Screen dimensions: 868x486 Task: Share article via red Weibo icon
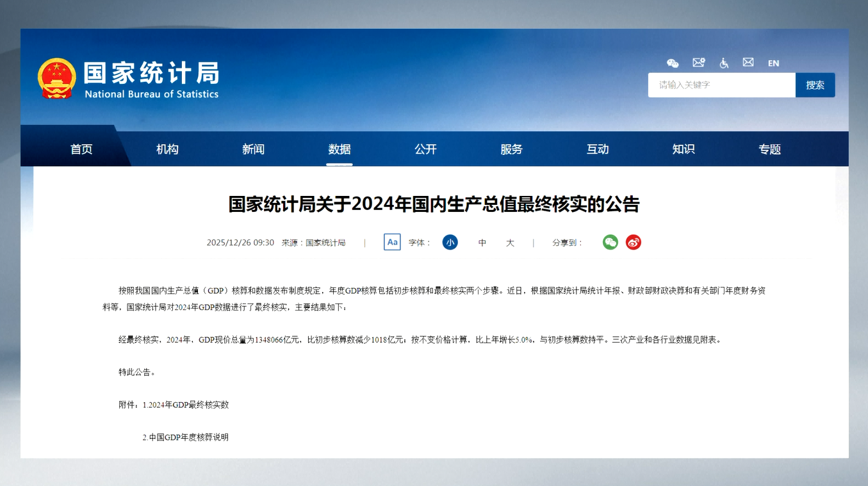tap(634, 242)
